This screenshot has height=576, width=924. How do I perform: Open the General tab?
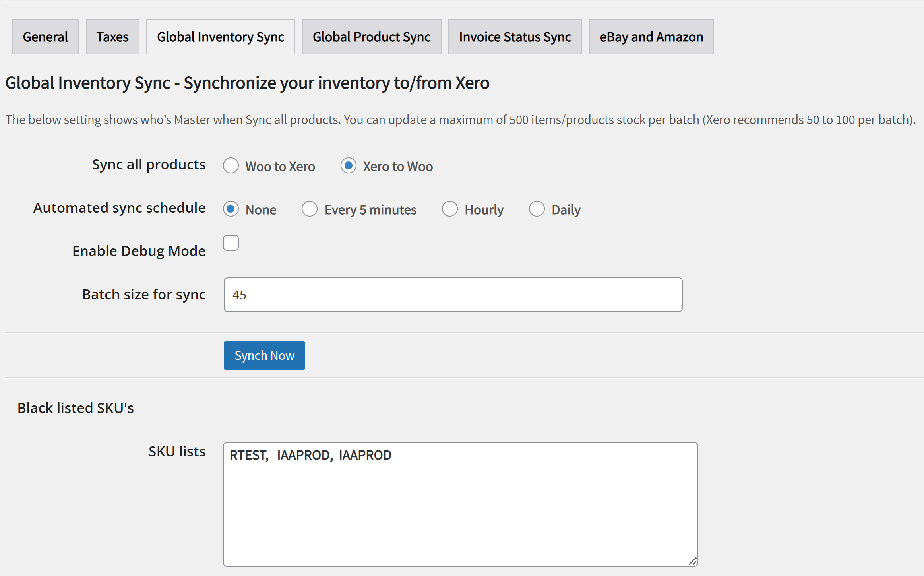pos(45,37)
